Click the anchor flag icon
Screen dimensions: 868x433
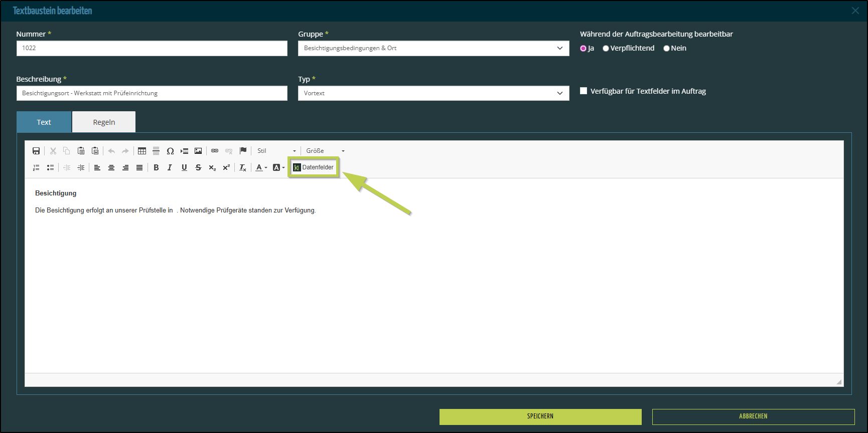[243, 151]
